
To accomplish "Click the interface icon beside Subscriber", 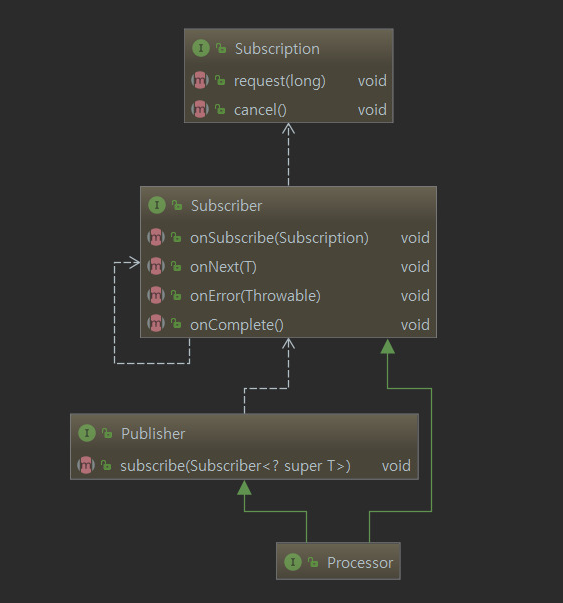I will pyautogui.click(x=157, y=205).
